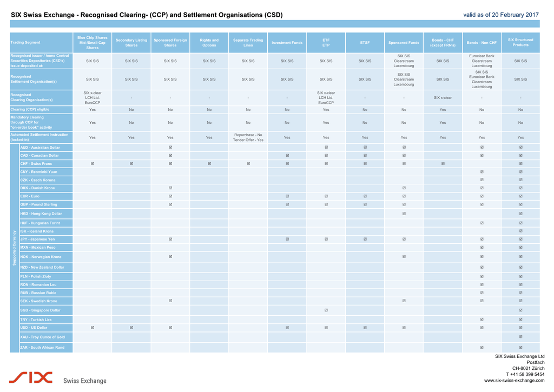This screenshot has width=554, height=392.
Task: Select the CHF checkmark under Rights and Options
Action: pyautogui.click(x=209, y=163)
